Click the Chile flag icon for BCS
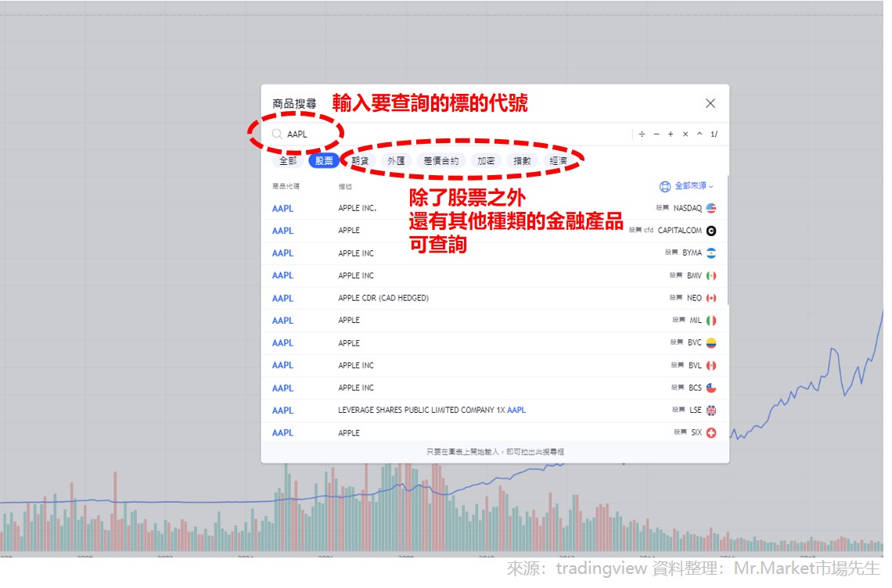This screenshot has height=588, width=892. tap(711, 388)
